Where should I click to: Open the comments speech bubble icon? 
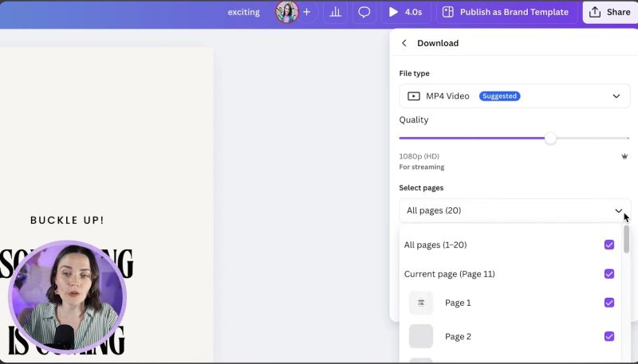tap(364, 12)
